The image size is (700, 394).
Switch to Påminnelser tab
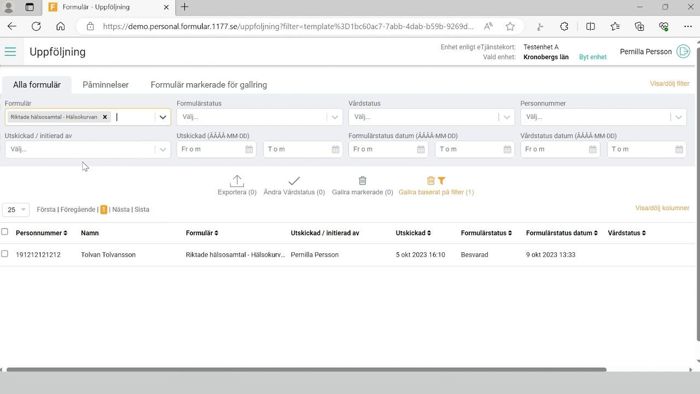tap(105, 85)
